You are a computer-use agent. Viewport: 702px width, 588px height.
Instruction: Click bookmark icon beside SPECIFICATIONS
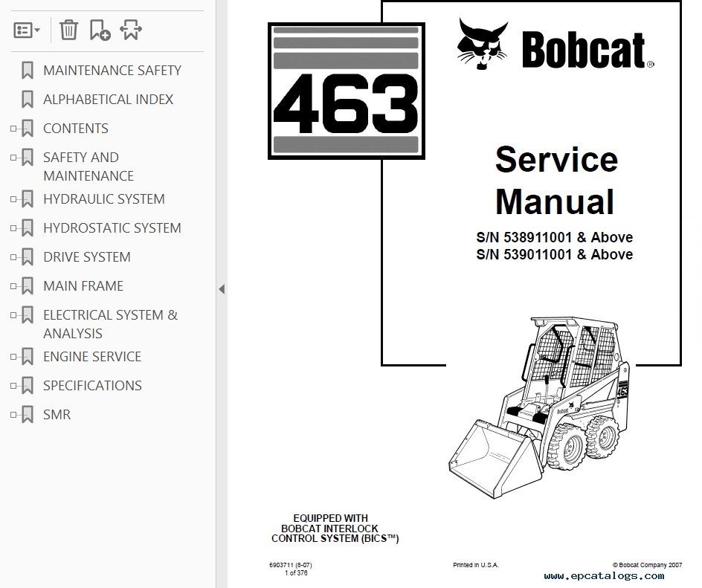point(28,386)
